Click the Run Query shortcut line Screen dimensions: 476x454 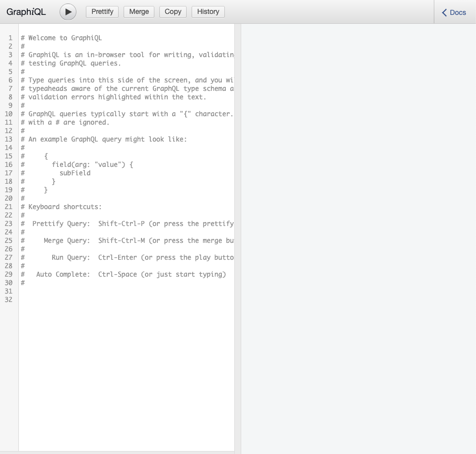[127, 257]
